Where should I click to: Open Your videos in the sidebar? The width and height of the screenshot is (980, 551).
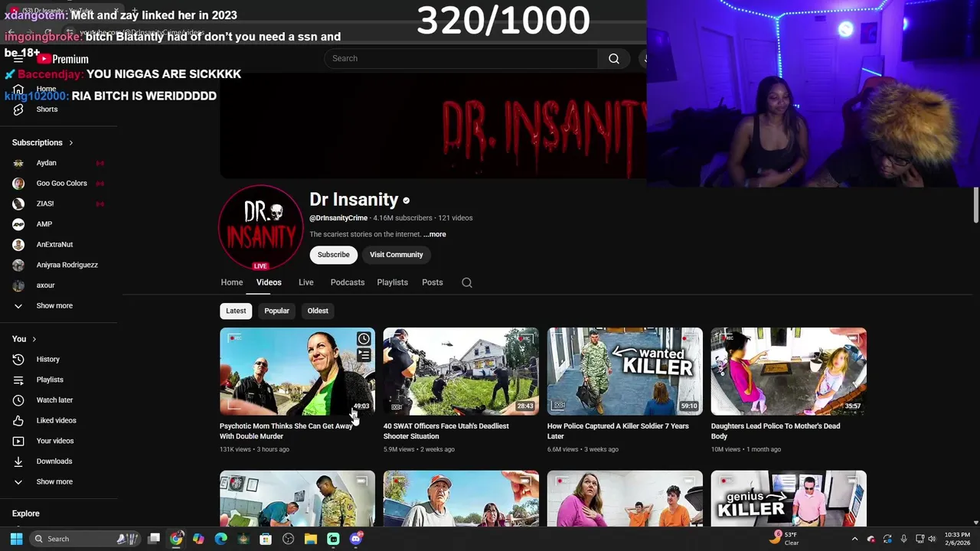point(54,441)
